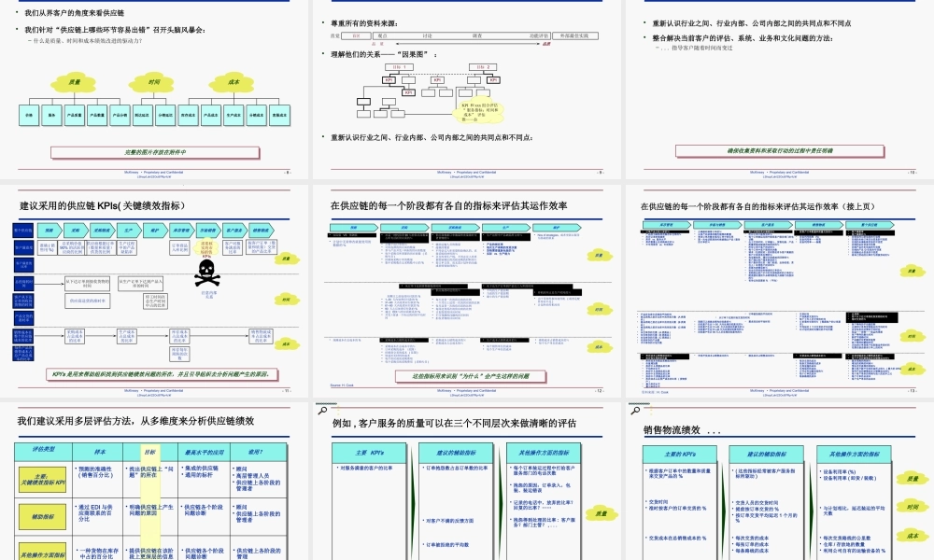This screenshot has width=934, height=560.
Task: Select the 建议采用的供应链 KPIs slide thumbnail
Action: click(154, 291)
